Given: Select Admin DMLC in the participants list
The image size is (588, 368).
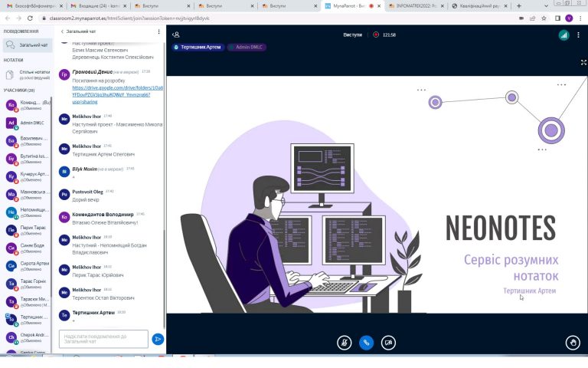Looking at the screenshot, I should [x=34, y=123].
